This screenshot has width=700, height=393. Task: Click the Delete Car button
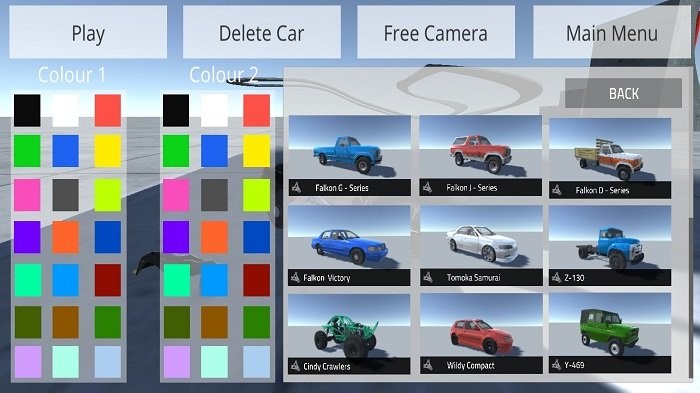(x=262, y=32)
